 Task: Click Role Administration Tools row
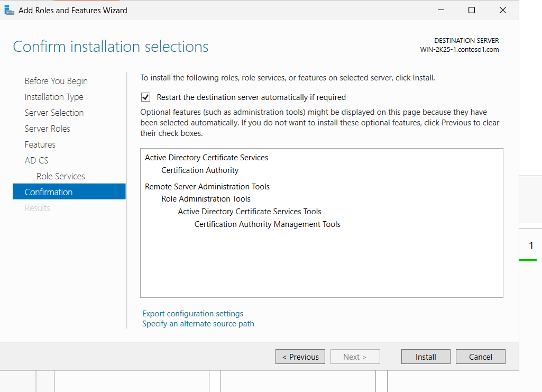click(x=206, y=199)
